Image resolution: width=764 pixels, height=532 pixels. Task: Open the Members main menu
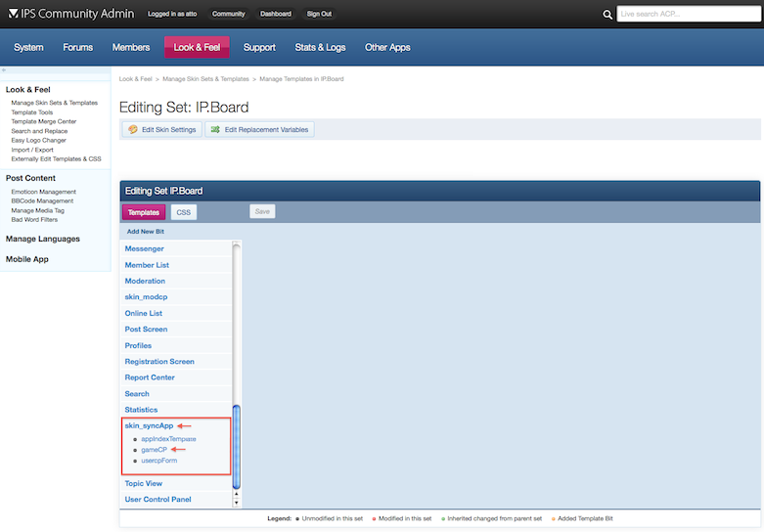pyautogui.click(x=131, y=47)
